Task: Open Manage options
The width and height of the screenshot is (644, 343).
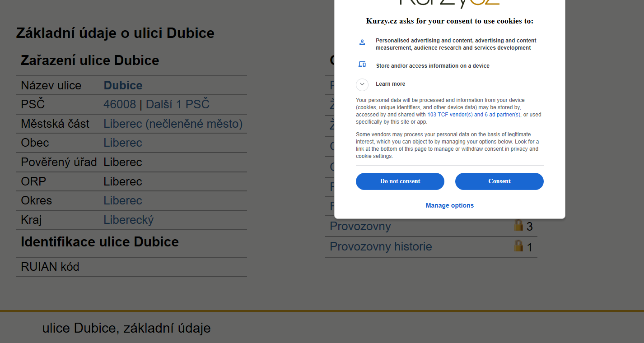Action: (x=450, y=205)
